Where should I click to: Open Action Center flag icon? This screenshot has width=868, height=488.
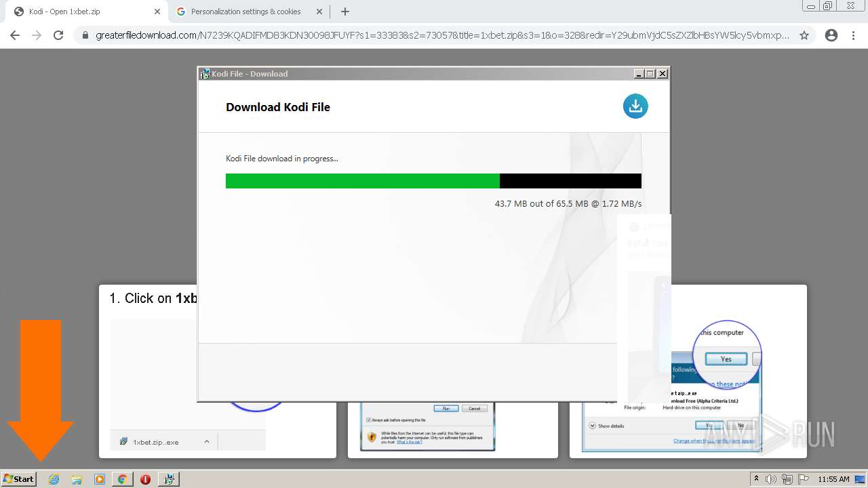click(802, 479)
